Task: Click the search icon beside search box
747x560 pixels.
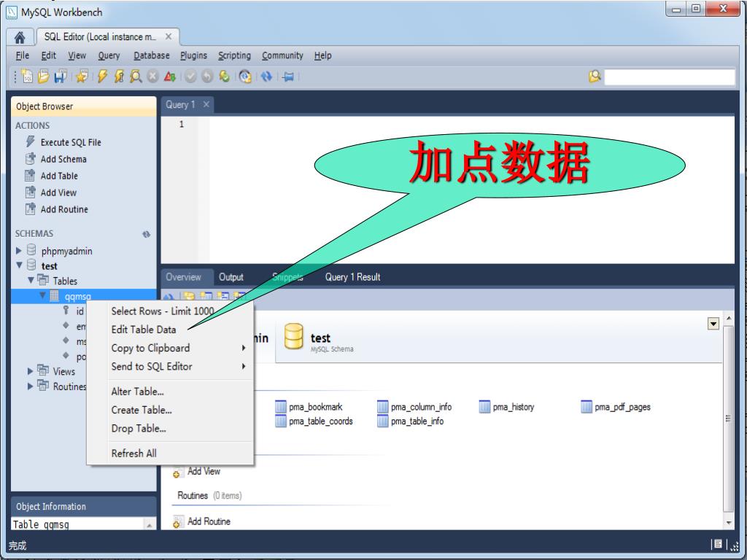Action: click(x=595, y=76)
